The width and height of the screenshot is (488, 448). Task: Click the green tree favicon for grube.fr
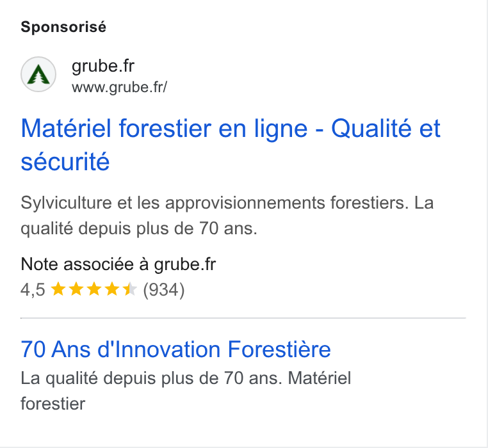click(38, 74)
